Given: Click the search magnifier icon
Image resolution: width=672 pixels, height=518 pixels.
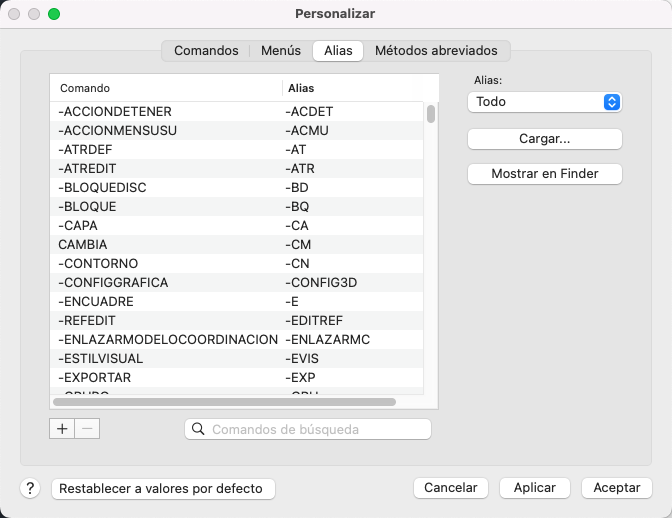Looking at the screenshot, I should [198, 429].
